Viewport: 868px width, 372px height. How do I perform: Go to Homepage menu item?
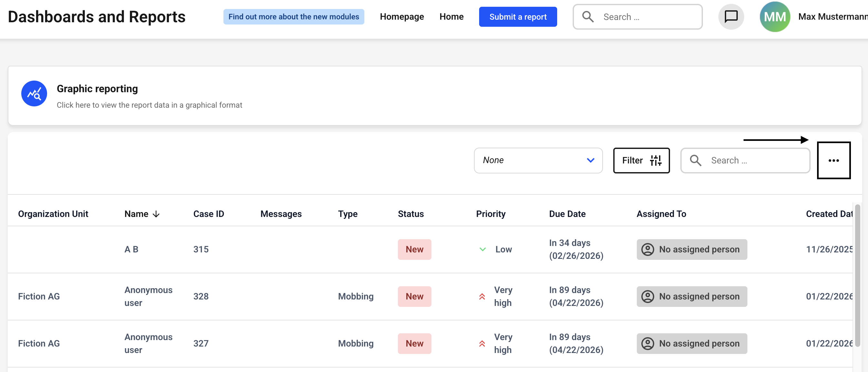[x=402, y=16]
